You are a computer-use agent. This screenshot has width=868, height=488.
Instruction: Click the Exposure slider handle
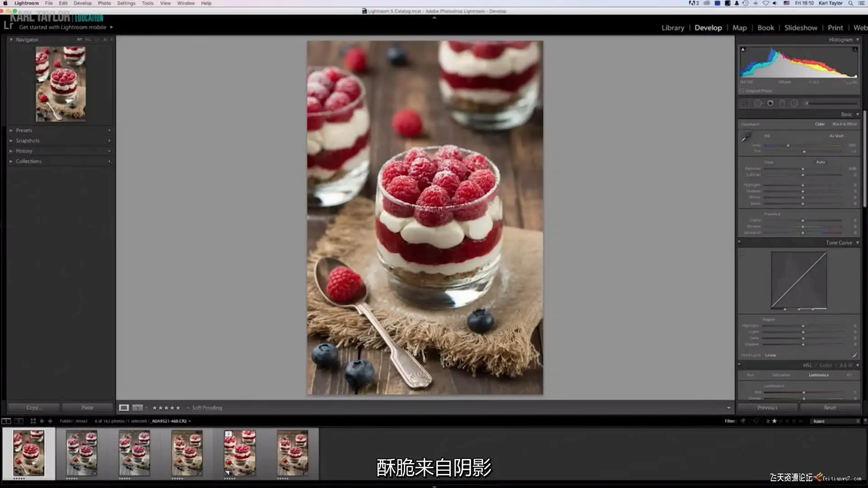click(803, 169)
